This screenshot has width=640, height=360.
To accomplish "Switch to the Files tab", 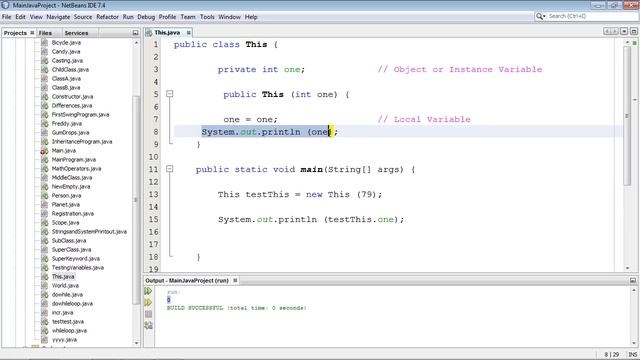I will pyautogui.click(x=45, y=33).
